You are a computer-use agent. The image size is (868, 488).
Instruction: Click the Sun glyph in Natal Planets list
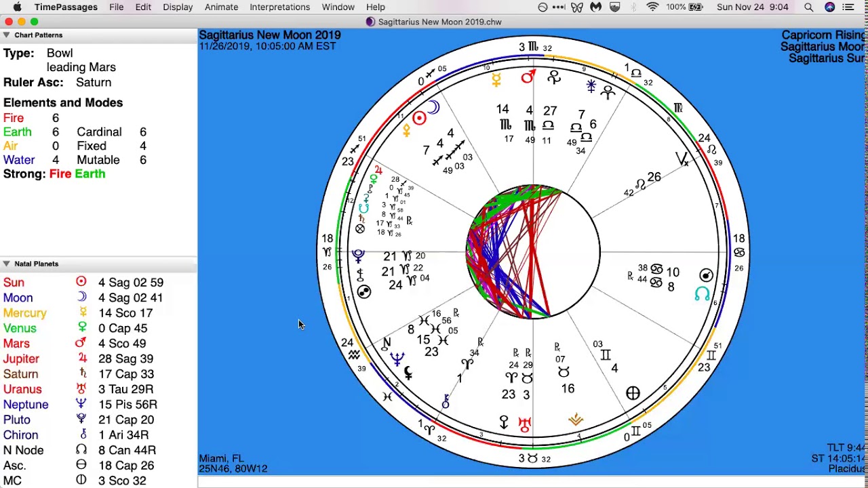coord(81,282)
